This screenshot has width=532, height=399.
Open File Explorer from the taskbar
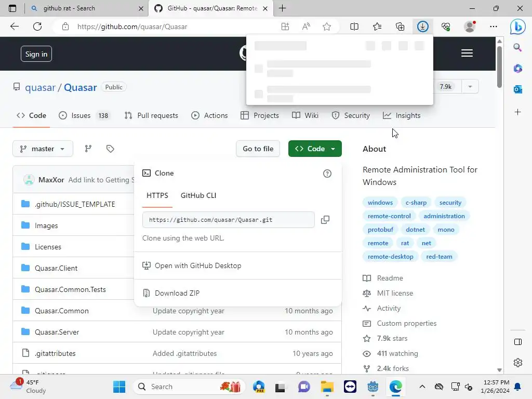[x=327, y=387]
